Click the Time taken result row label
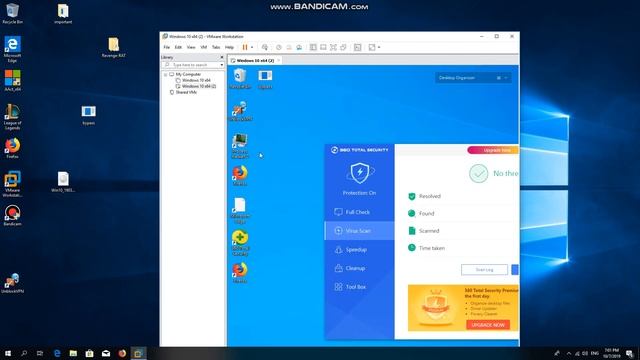 (432, 248)
